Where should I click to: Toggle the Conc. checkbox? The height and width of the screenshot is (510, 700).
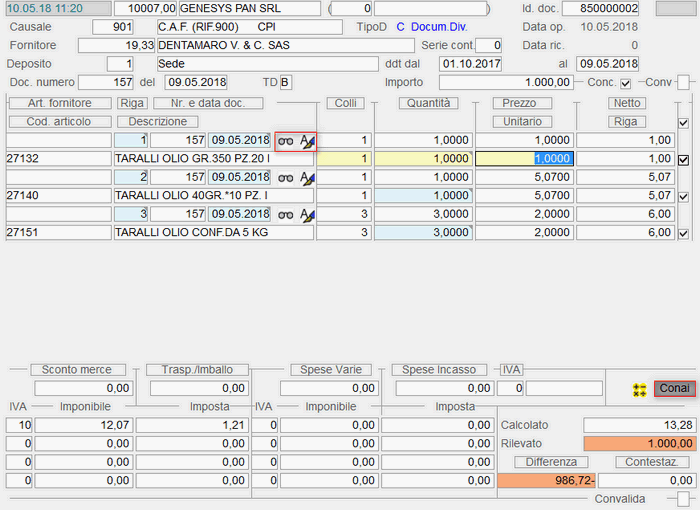pyautogui.click(x=625, y=83)
